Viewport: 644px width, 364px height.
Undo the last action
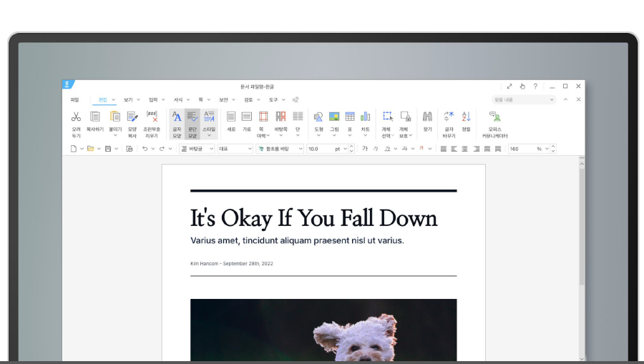[x=145, y=149]
